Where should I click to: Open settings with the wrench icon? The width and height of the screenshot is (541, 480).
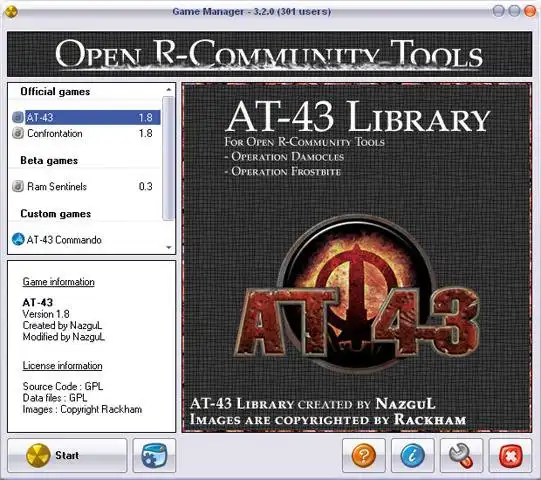point(462,455)
